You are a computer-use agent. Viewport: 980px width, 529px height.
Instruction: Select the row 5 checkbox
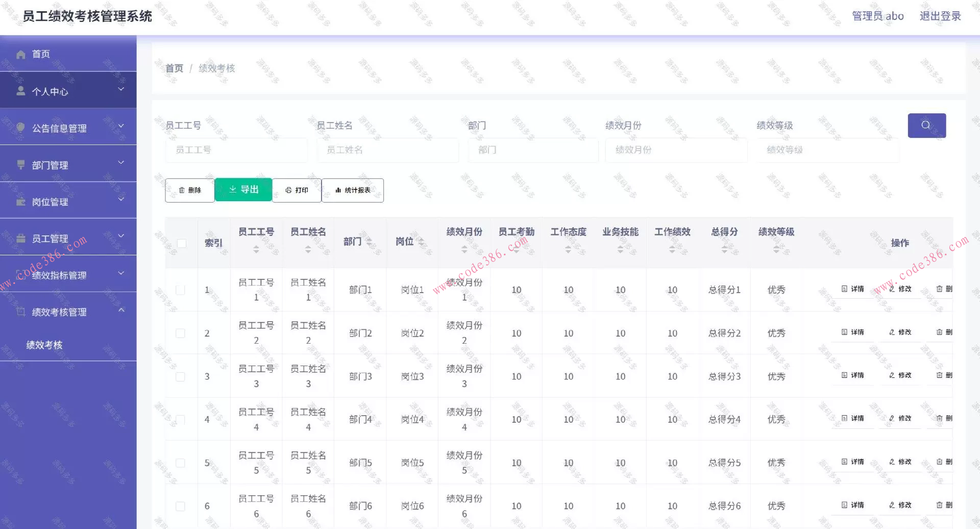pyautogui.click(x=180, y=463)
